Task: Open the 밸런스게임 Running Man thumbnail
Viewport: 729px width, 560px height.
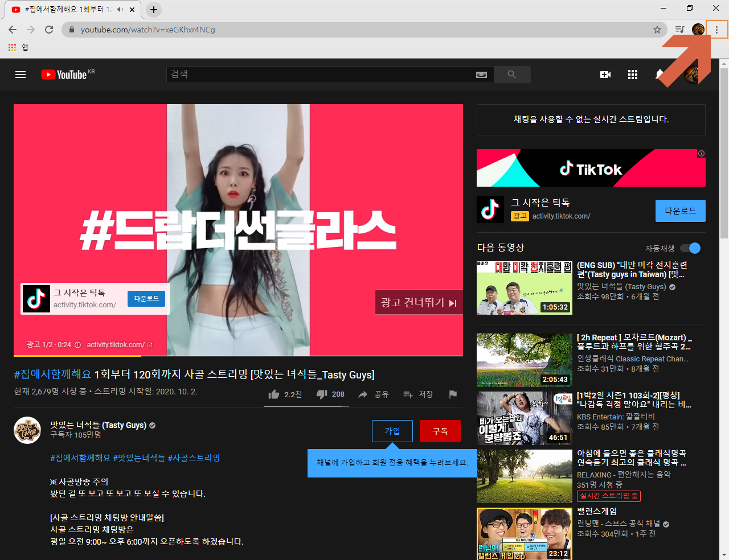Action: click(x=525, y=534)
